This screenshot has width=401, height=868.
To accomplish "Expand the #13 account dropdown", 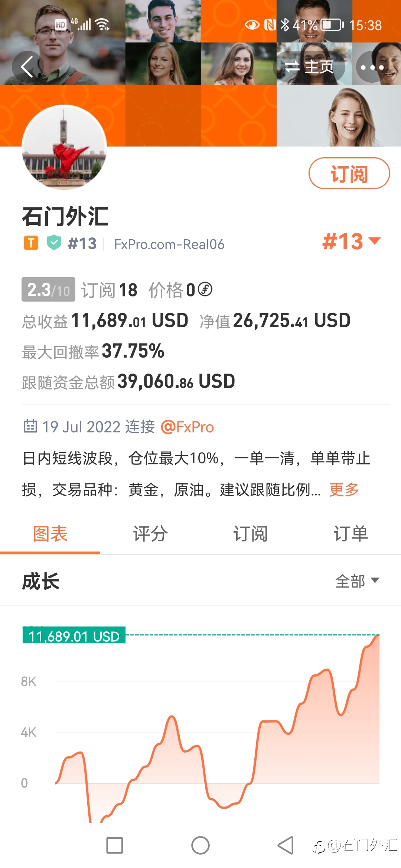I will pyautogui.click(x=352, y=241).
